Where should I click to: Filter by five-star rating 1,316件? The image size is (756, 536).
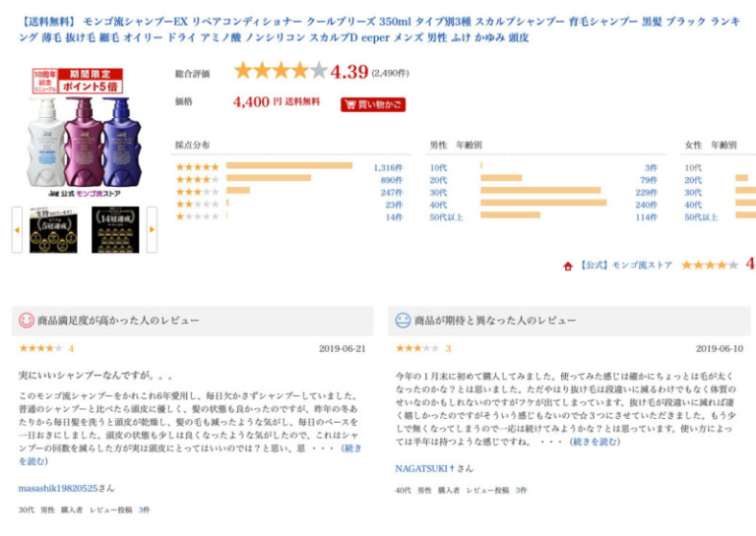click(388, 167)
